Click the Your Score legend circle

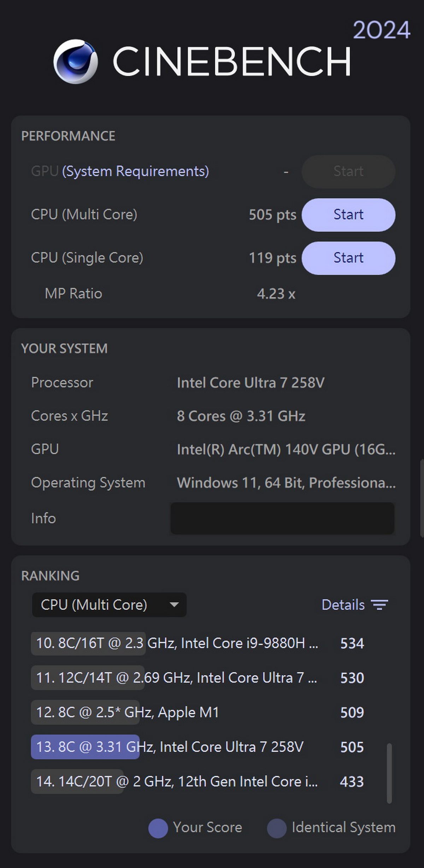[158, 828]
